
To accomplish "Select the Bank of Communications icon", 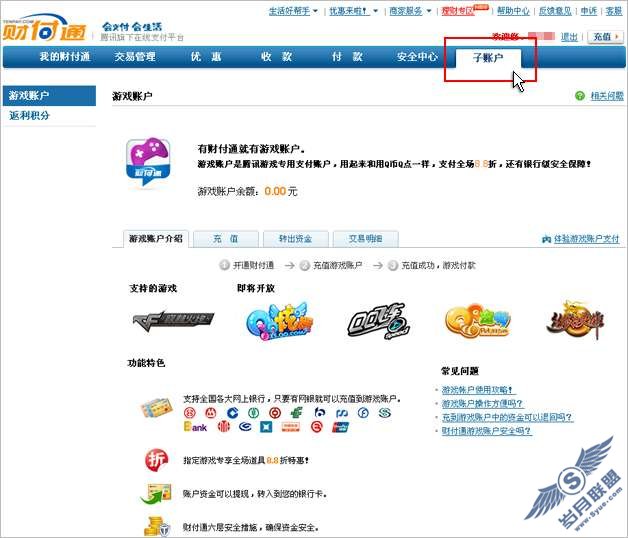I will 319,413.
